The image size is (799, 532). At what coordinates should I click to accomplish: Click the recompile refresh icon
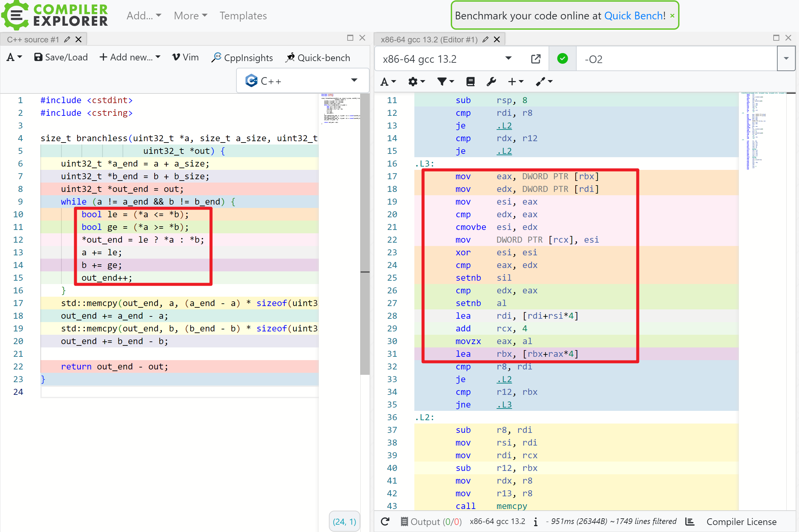click(385, 521)
